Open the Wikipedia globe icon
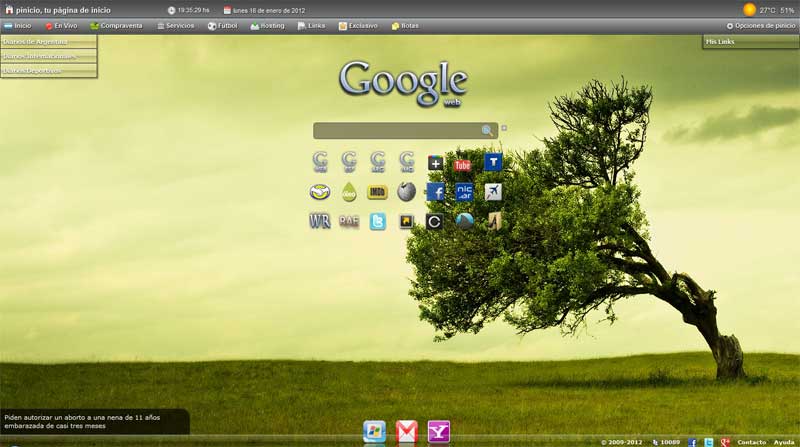Viewport: 800px width, 447px height. (x=406, y=192)
